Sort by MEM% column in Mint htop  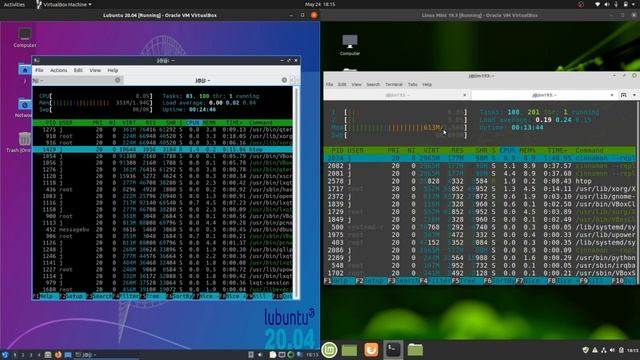[528, 150]
